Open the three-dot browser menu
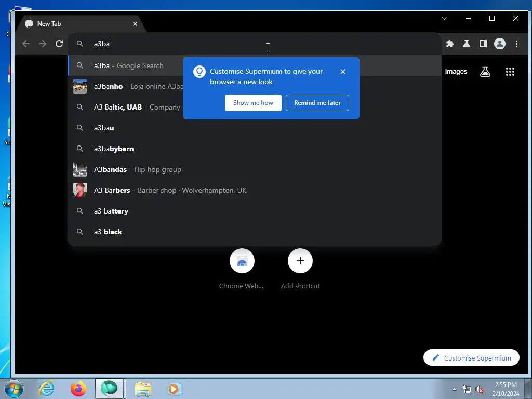Image resolution: width=532 pixels, height=399 pixels. click(x=516, y=44)
